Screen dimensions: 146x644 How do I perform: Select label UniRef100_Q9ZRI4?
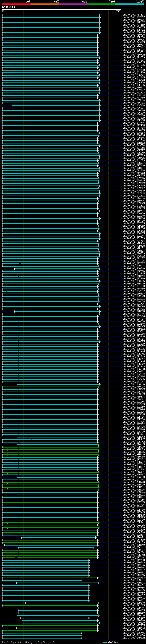pyautogui.click(x=134, y=105)
